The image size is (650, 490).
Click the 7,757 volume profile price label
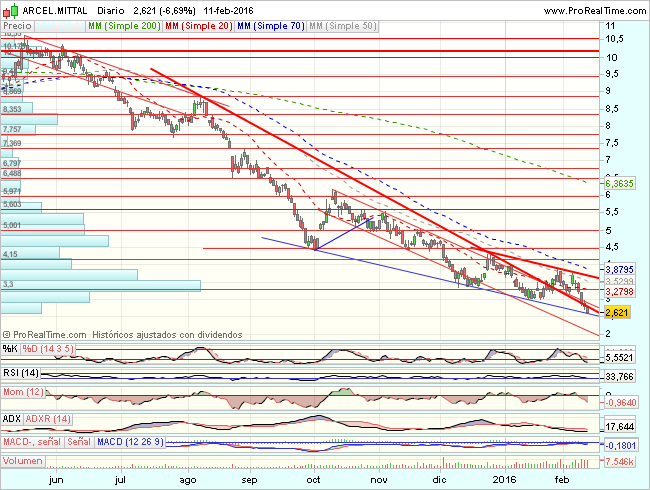pos(12,129)
